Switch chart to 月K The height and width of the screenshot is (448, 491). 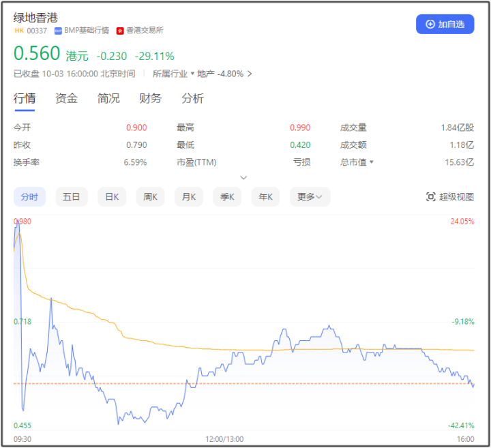(x=189, y=196)
